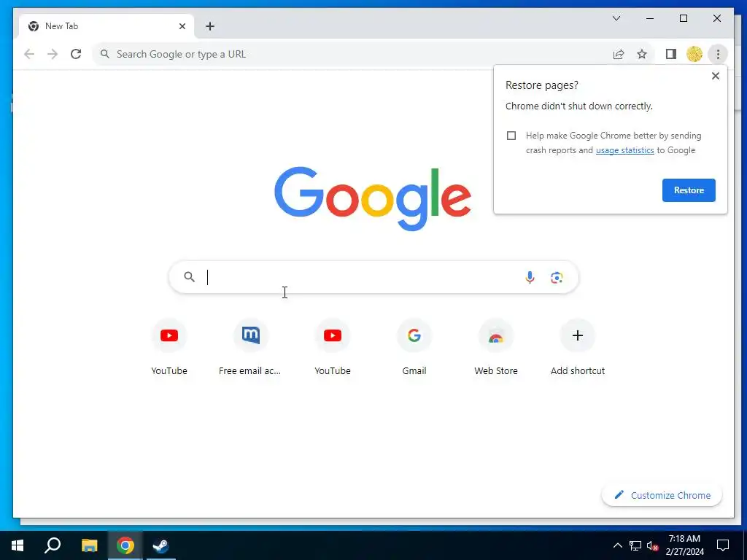747x560 pixels.
Task: Go back using the browser back arrow
Action: click(x=29, y=54)
